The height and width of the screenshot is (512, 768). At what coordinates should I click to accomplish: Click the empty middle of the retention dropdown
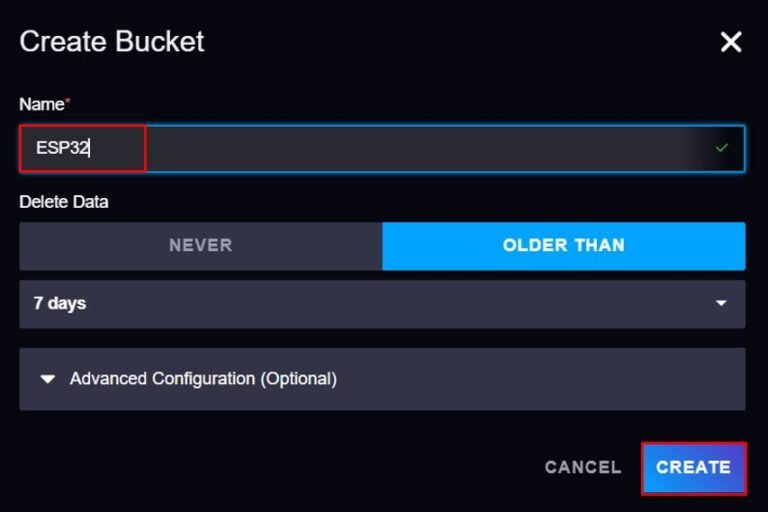(400, 304)
